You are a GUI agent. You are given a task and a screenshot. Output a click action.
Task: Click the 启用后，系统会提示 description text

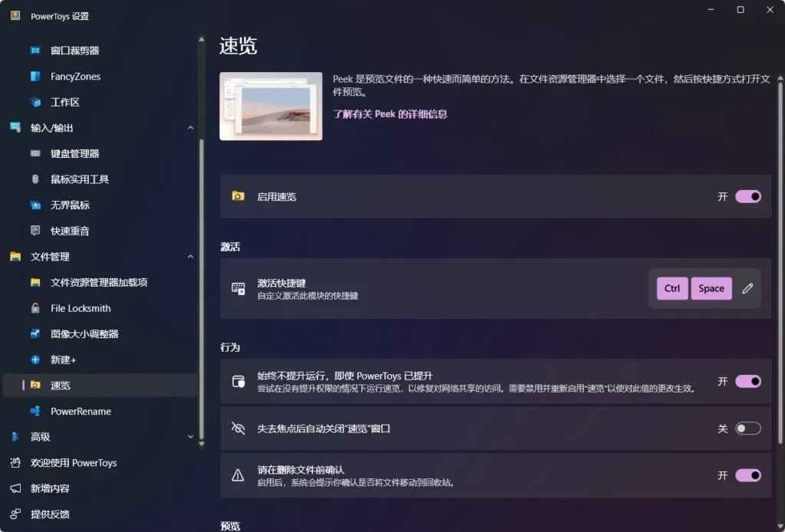[x=356, y=482]
